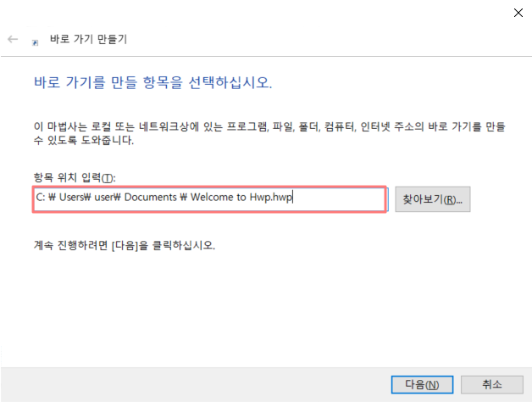Screen dimensions: 532x402
Task: Click the empty space after the path text
Action: pos(340,199)
